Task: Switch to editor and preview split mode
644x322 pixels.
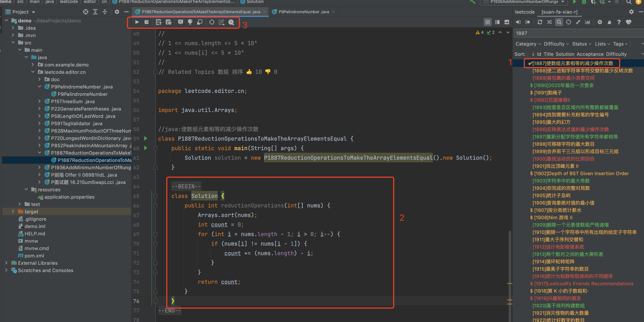Action: [497, 22]
